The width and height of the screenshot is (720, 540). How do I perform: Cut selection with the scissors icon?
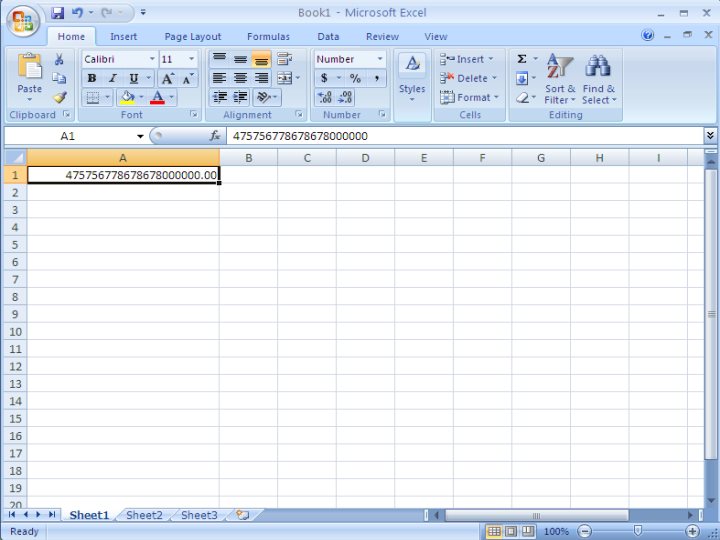[59, 59]
